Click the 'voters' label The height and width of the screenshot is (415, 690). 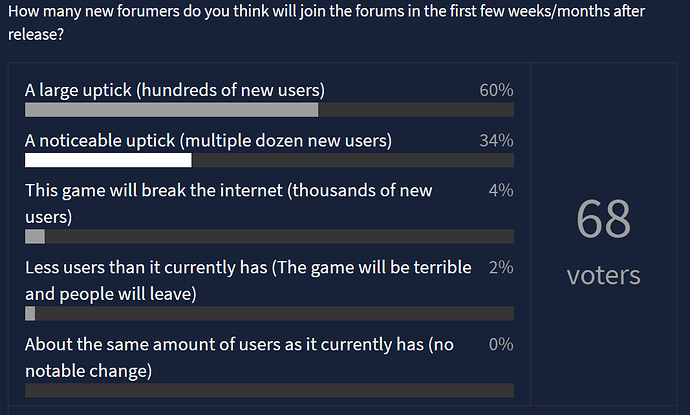(x=603, y=275)
